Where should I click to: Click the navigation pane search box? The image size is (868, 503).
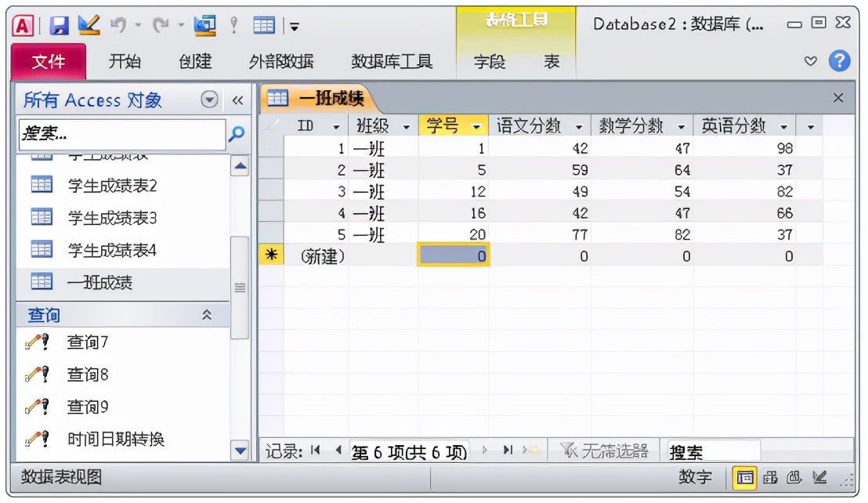[x=122, y=134]
